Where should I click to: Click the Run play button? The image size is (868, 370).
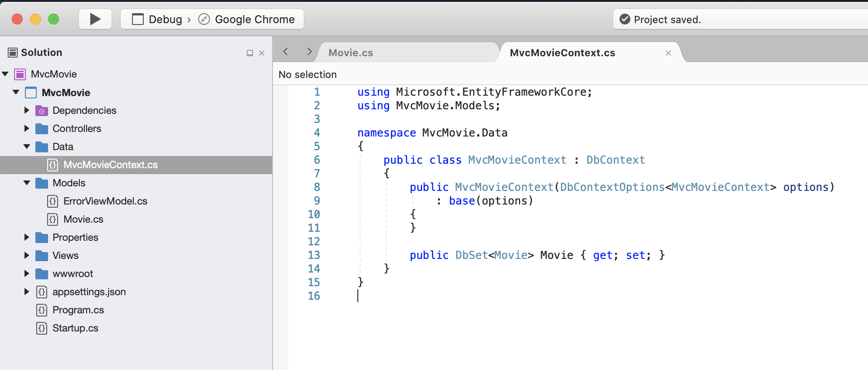[x=95, y=19]
